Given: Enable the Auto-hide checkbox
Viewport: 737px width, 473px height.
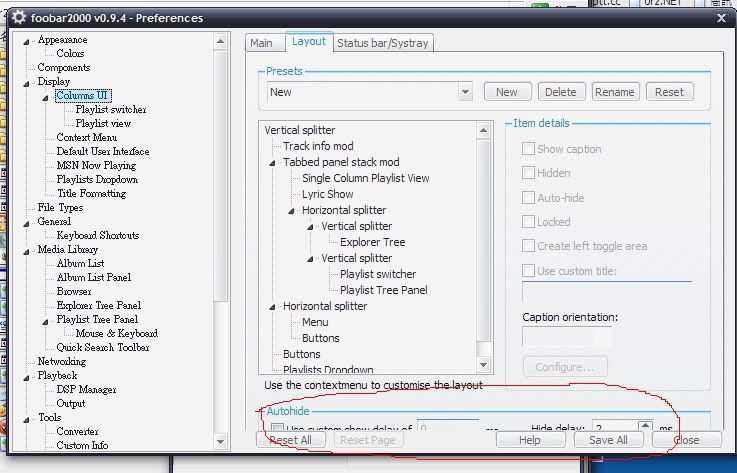Looking at the screenshot, I should point(528,198).
